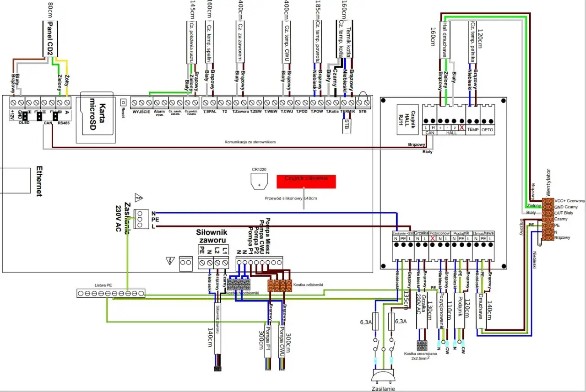Click the 80cm length on the Panel CD2 cable
Image resolution: width=586 pixels, height=392 pixels.
click(x=50, y=9)
